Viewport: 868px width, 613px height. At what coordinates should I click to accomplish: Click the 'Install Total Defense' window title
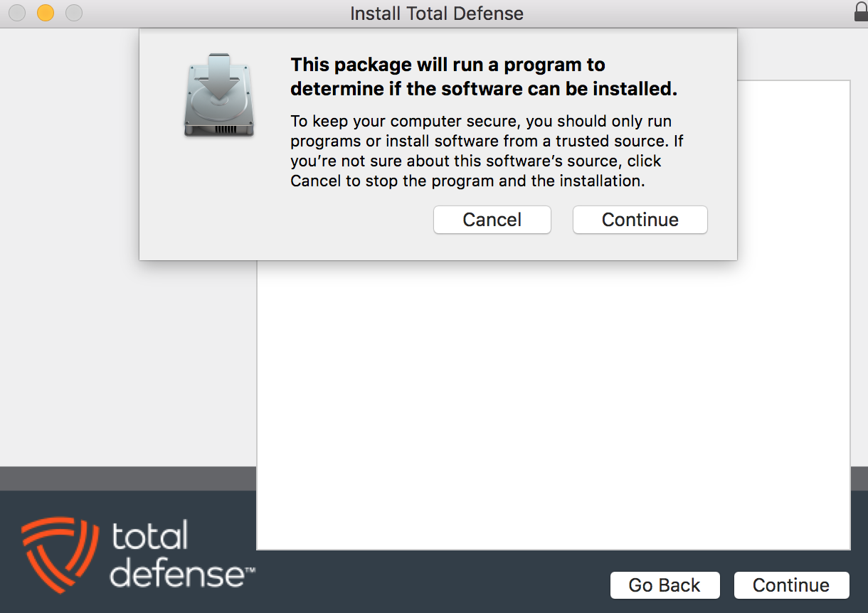pos(437,14)
